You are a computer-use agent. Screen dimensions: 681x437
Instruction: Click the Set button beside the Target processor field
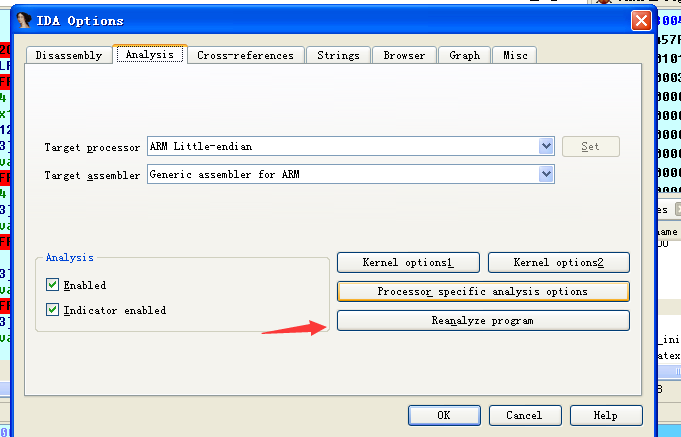pyautogui.click(x=591, y=146)
